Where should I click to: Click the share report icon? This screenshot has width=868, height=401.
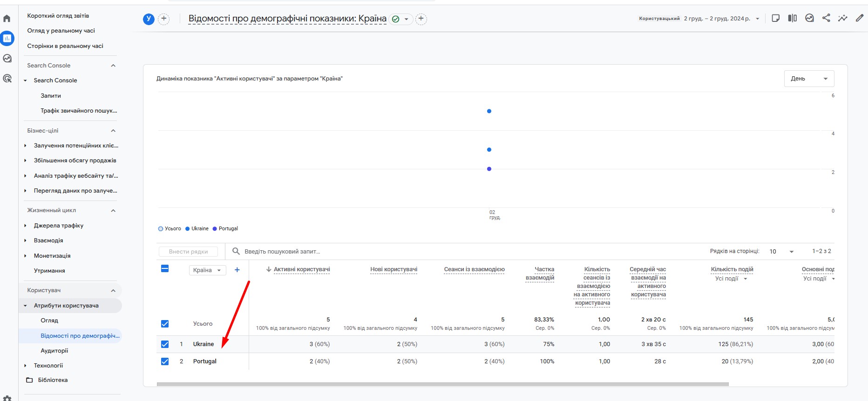(x=826, y=18)
